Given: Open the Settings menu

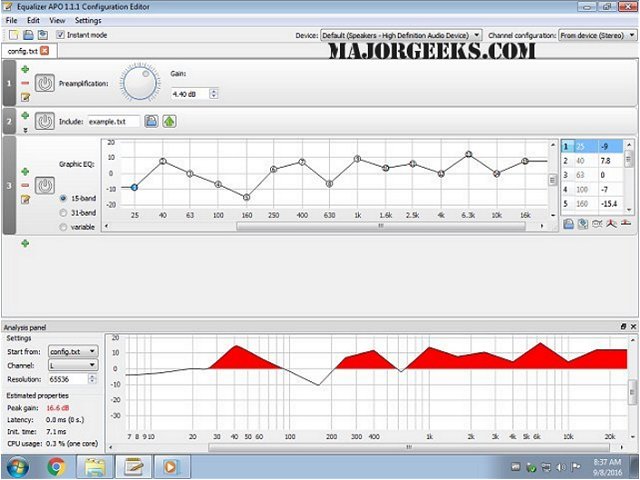Looking at the screenshot, I should pyautogui.click(x=88, y=20).
